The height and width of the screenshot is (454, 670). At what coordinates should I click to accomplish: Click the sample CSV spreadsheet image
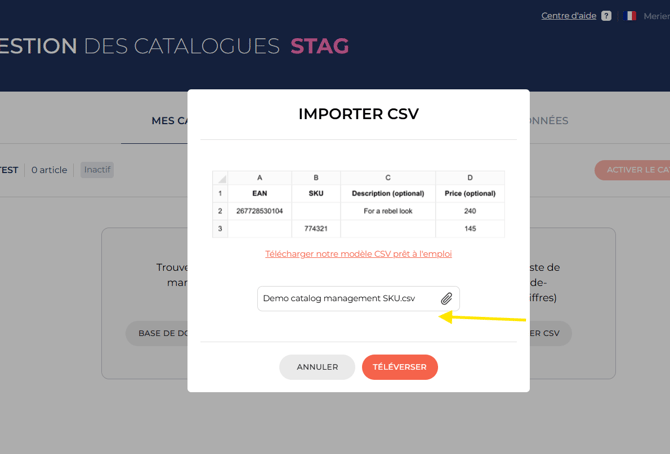[358, 204]
